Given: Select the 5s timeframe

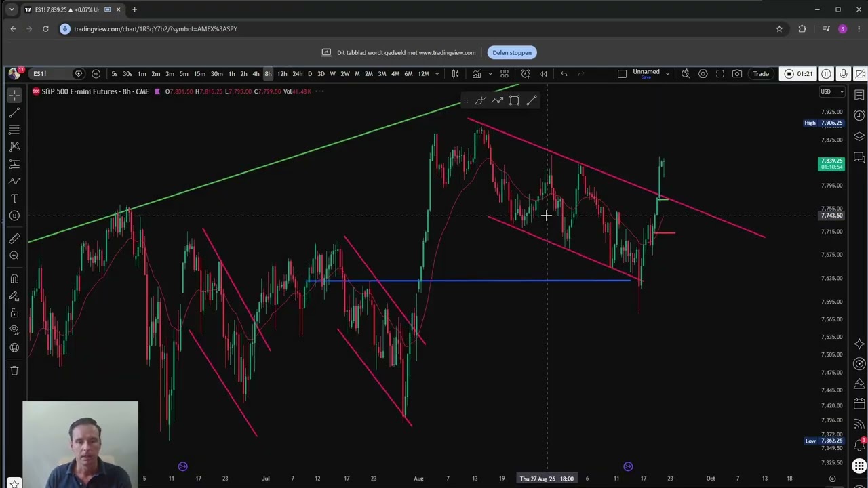Looking at the screenshot, I should 114,74.
